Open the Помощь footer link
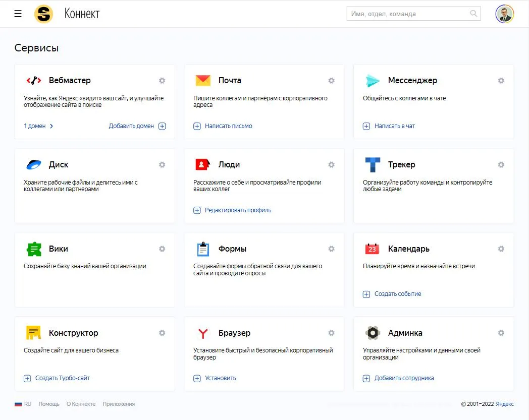529x420 pixels. (49, 404)
